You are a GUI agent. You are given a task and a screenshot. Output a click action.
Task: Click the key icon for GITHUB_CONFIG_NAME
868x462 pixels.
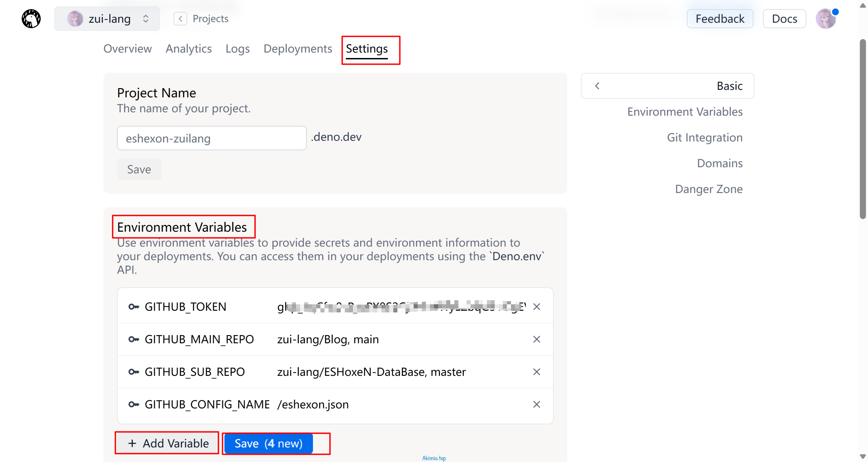pos(134,405)
